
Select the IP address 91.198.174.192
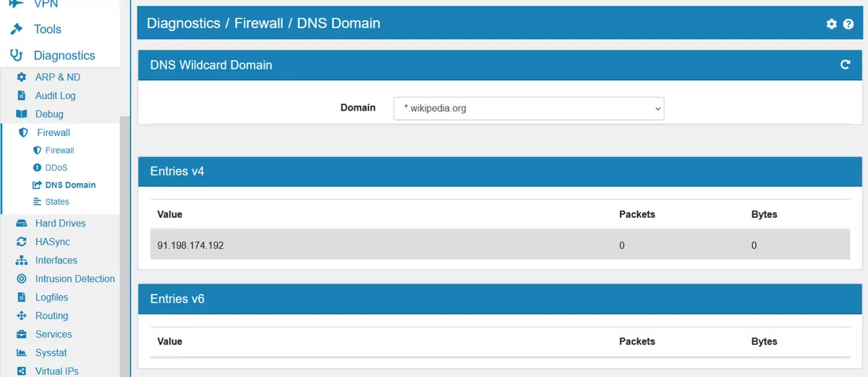coord(191,245)
